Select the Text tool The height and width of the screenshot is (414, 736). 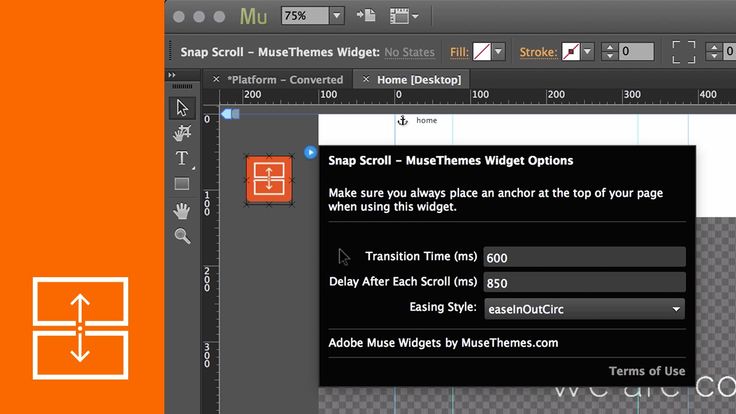(x=182, y=158)
